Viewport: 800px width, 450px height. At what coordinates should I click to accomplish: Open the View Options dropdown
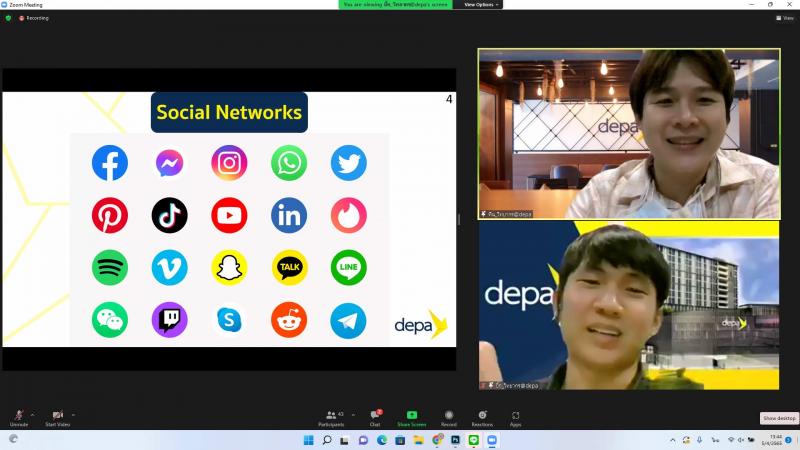[480, 5]
